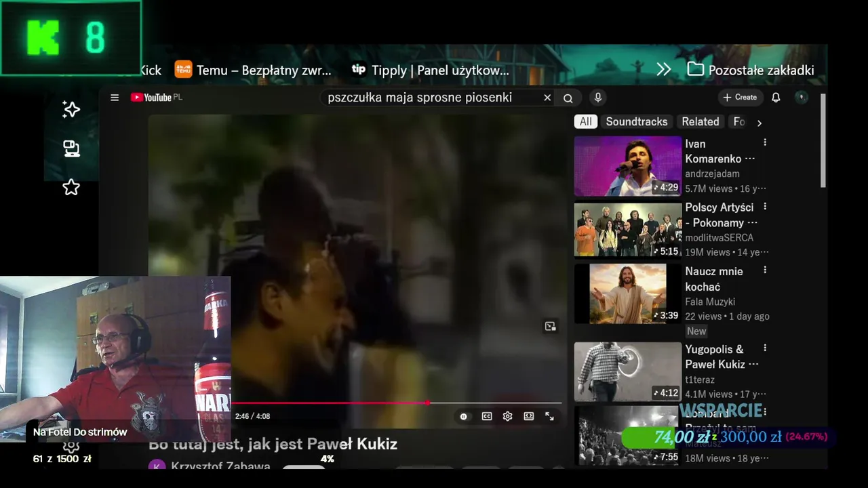Open the Temu bookmark in bookmarks bar
Image resolution: width=868 pixels, height=488 pixels.
tap(253, 70)
